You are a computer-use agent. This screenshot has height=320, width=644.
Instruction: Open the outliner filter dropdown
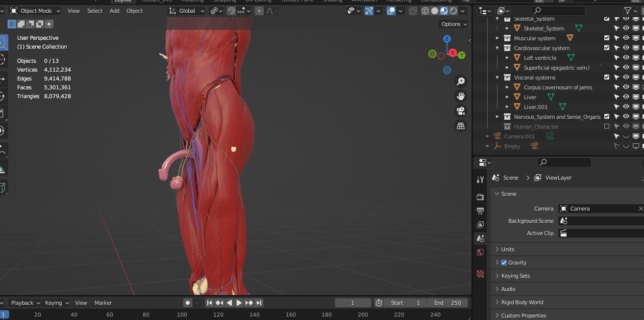tap(631, 10)
